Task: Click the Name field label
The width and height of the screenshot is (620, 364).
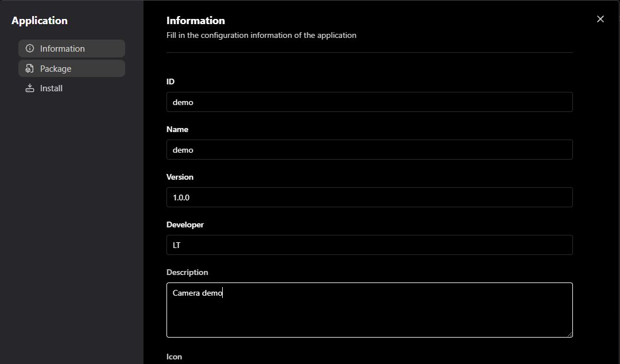Action: 177,129
